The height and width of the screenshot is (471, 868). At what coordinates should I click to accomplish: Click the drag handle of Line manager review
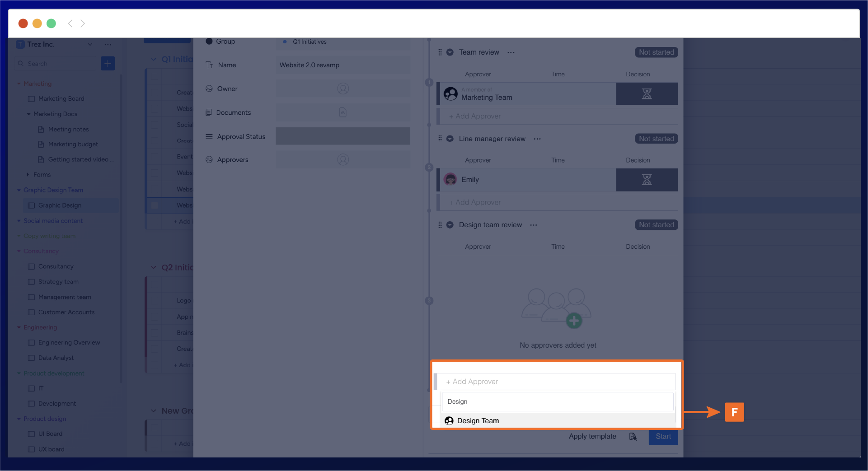[440, 139]
